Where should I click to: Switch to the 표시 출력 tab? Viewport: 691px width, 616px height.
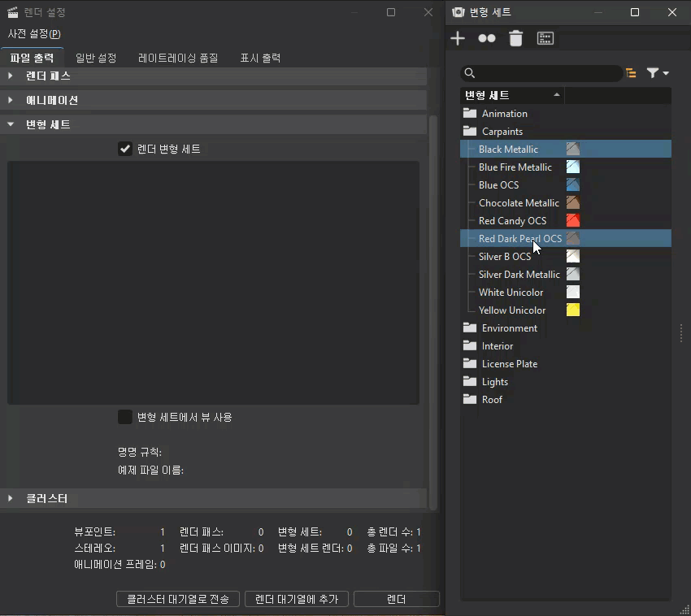(260, 58)
